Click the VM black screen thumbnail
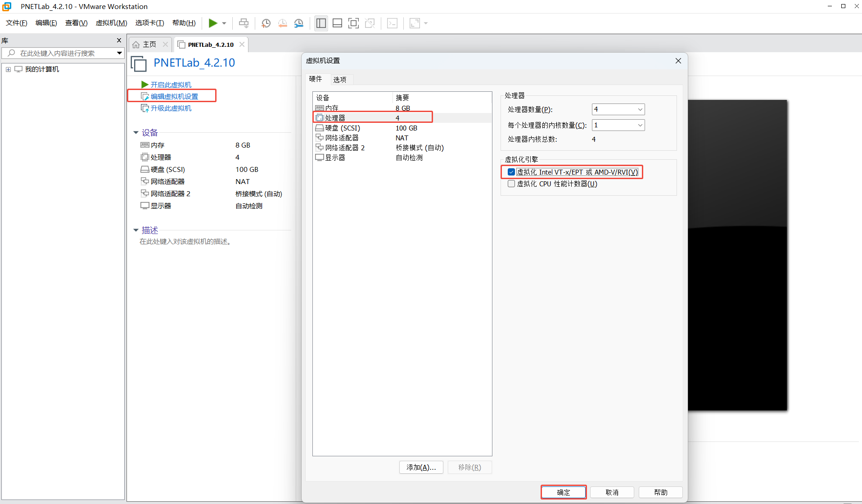 737,255
